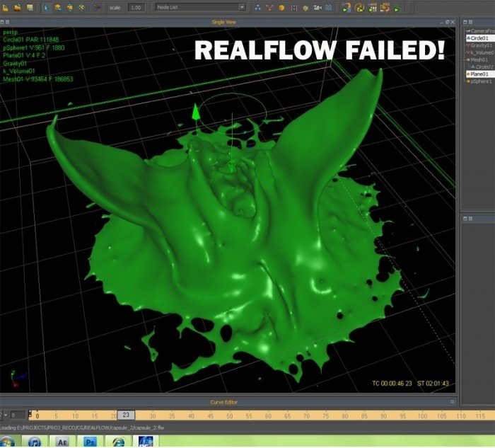The height and width of the screenshot is (448, 495).
Task: Click the Curve Editor dock icon
Action: (453, 402)
